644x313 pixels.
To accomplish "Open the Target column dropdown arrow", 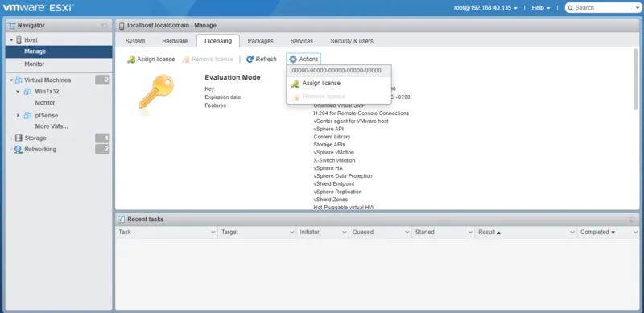I will pos(291,232).
